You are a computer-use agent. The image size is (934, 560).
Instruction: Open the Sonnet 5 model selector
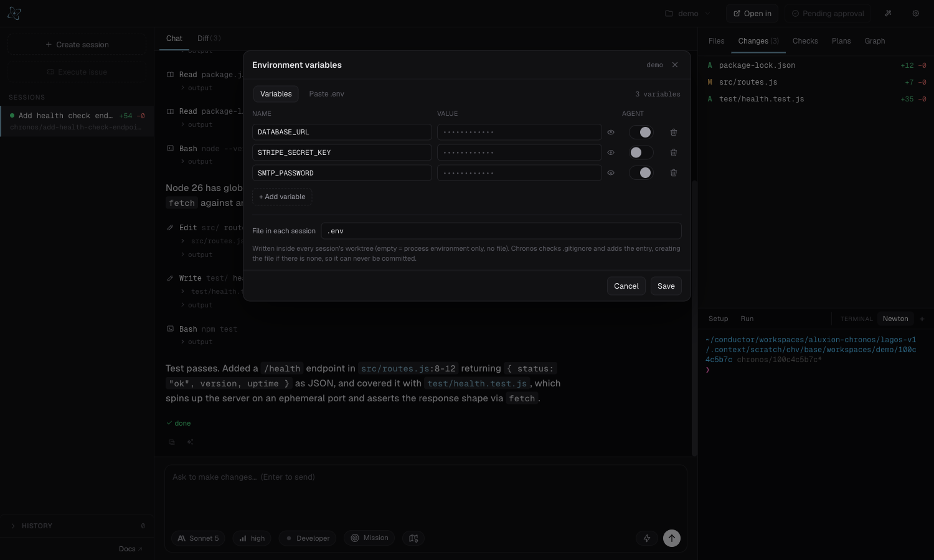pyautogui.click(x=199, y=538)
